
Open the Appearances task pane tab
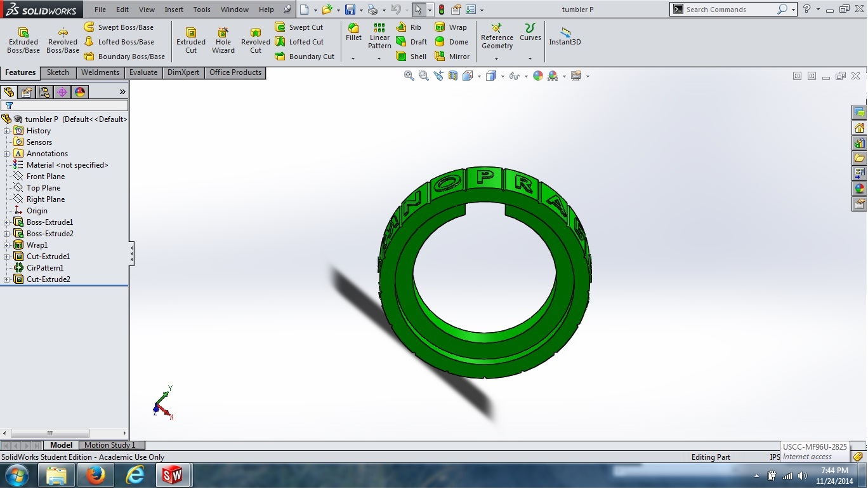tap(860, 188)
